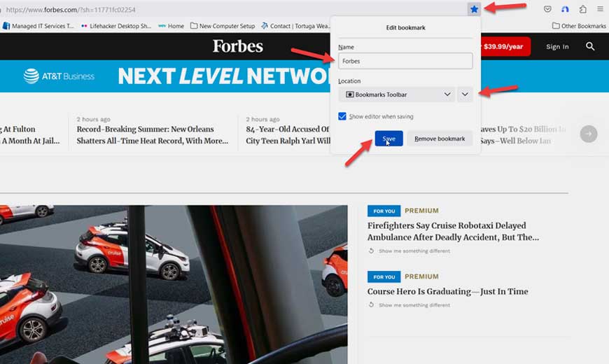Click the Remove bookmark button
The image size is (609, 364).
click(x=440, y=139)
